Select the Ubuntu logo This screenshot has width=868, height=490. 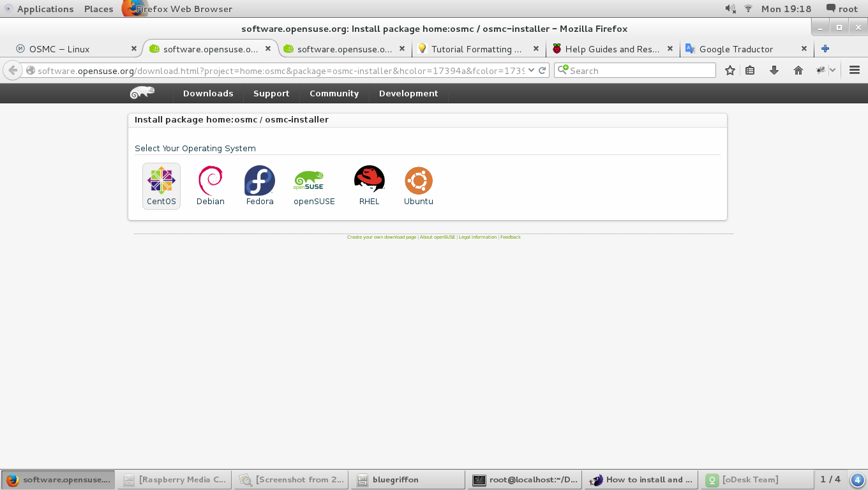coord(419,181)
